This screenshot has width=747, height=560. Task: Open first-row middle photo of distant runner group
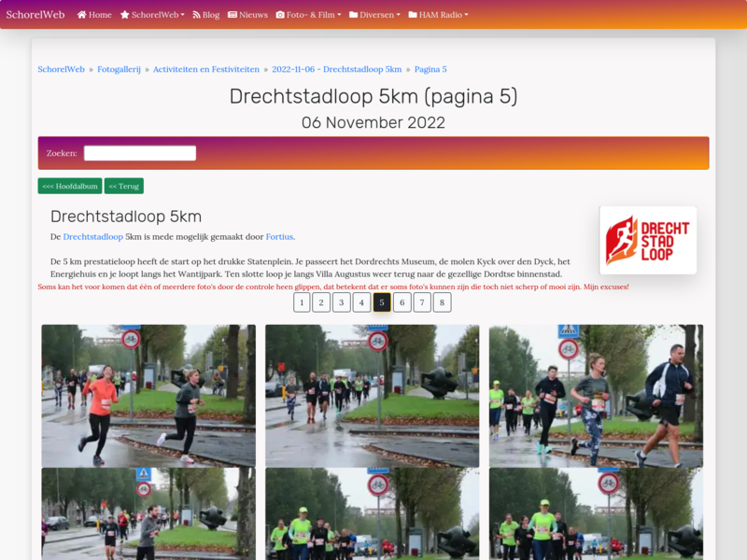(x=372, y=396)
